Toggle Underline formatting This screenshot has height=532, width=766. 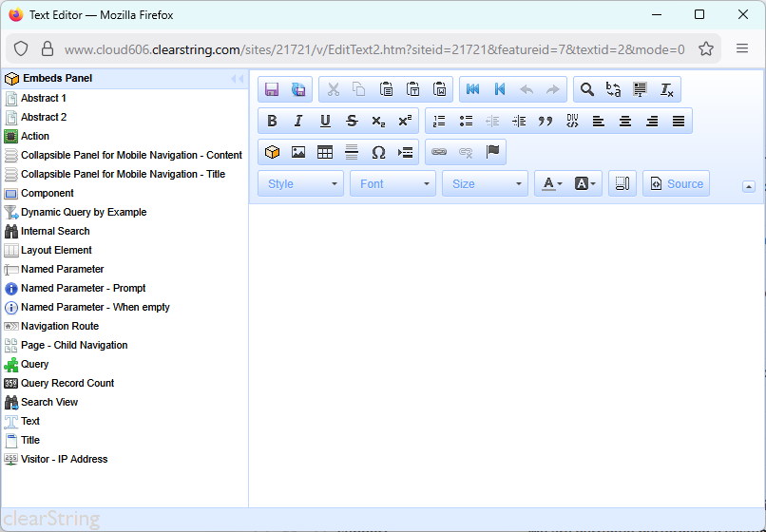click(x=325, y=122)
